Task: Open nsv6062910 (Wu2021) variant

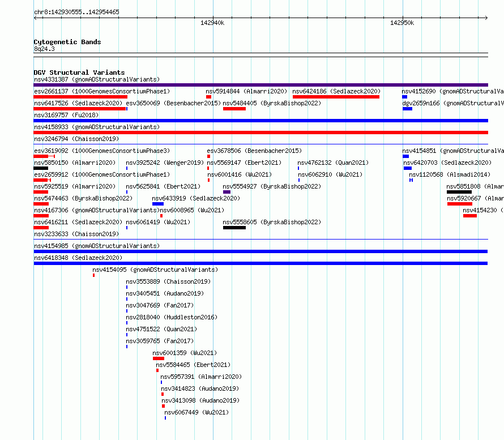Action: (x=330, y=174)
